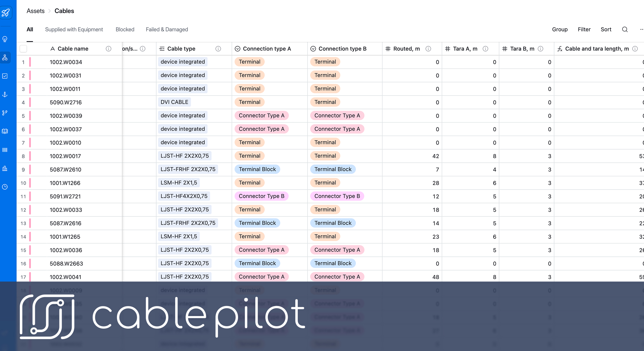Image resolution: width=644 pixels, height=351 pixels.
Task: Open Connection type B column header menu
Action: pyautogui.click(x=342, y=49)
